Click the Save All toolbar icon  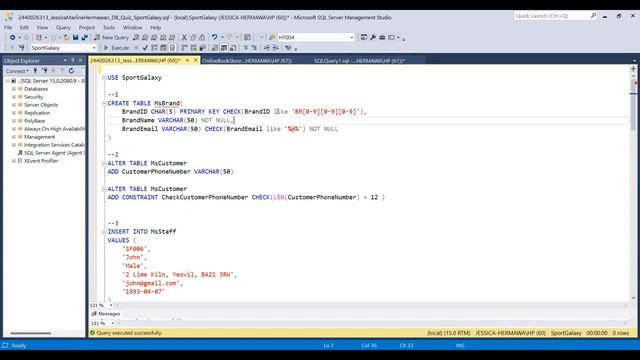[84, 37]
